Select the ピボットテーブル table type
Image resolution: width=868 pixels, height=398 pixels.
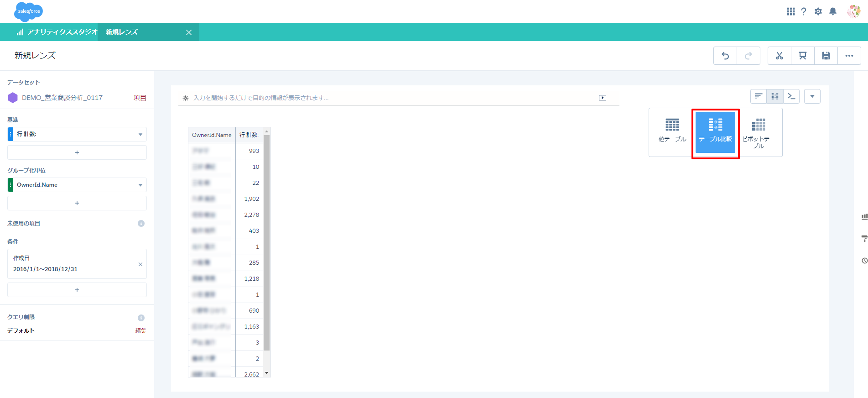tap(758, 132)
